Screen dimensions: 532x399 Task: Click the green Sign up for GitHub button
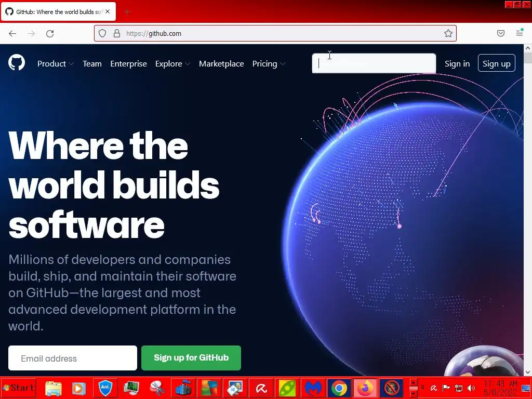pos(191,358)
